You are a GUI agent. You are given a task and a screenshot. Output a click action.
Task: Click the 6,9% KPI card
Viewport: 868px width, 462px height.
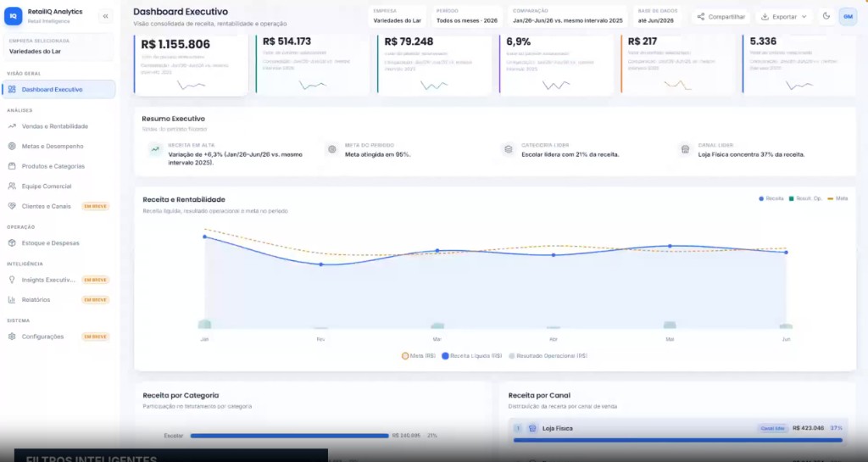pos(556,65)
